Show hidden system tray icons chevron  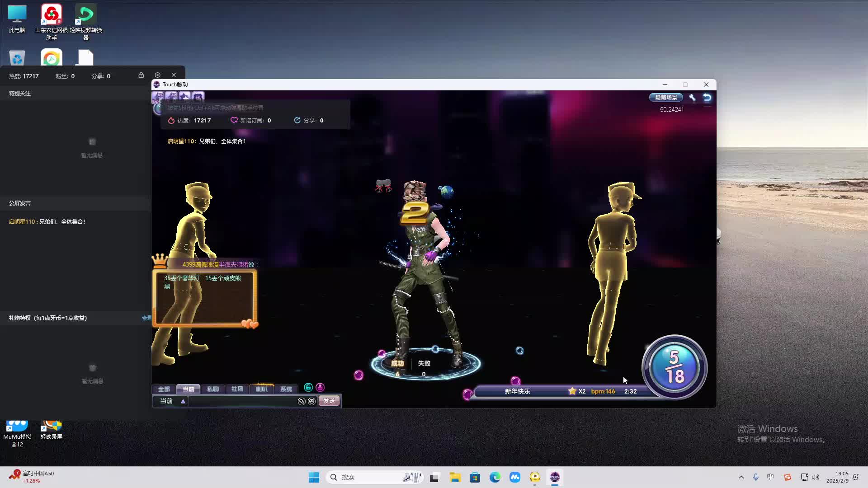[x=741, y=477]
